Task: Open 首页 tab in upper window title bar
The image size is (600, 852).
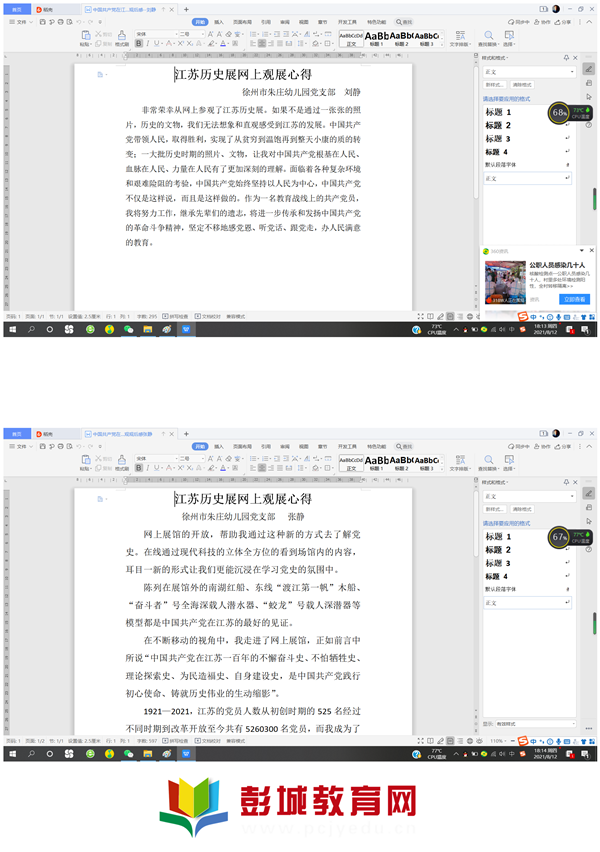Action: pos(17,9)
